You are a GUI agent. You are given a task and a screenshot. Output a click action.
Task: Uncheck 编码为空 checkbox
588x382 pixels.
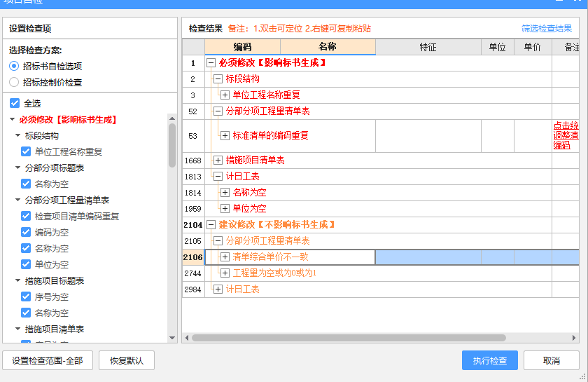click(26, 233)
